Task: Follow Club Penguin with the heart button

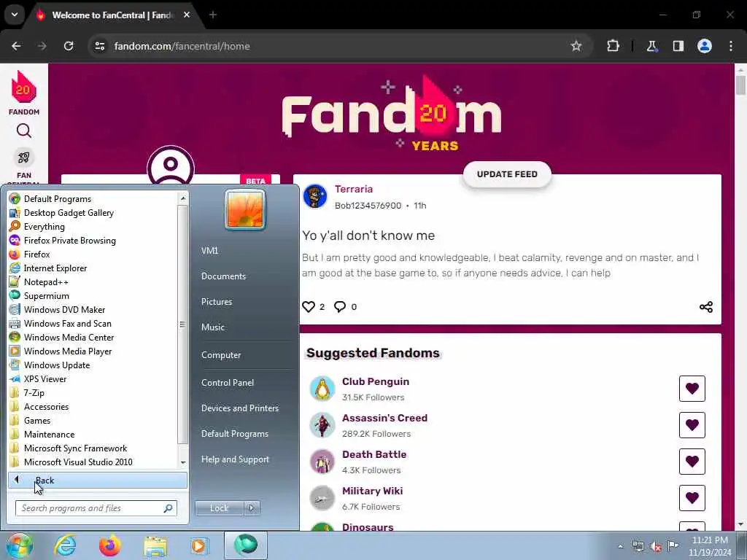Action: point(692,389)
